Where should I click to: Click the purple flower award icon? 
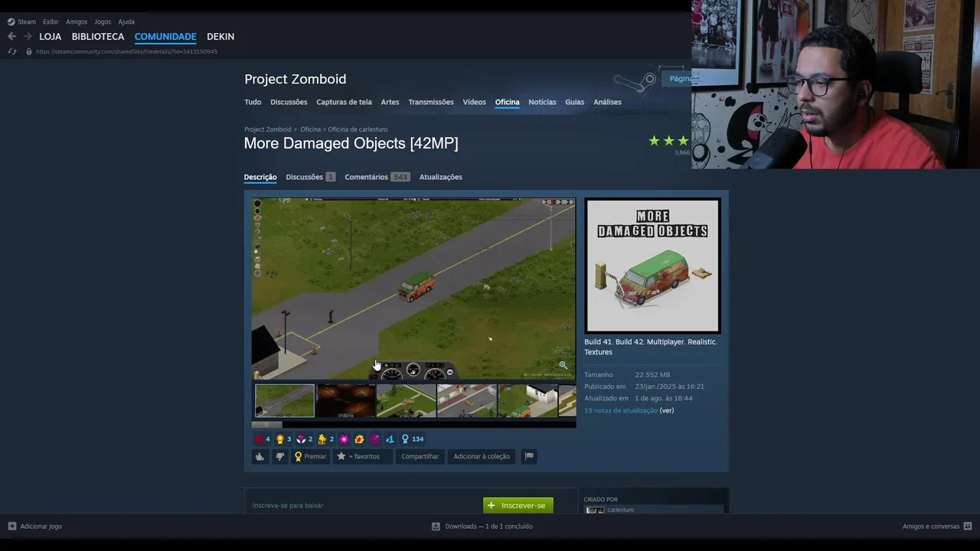[345, 439]
